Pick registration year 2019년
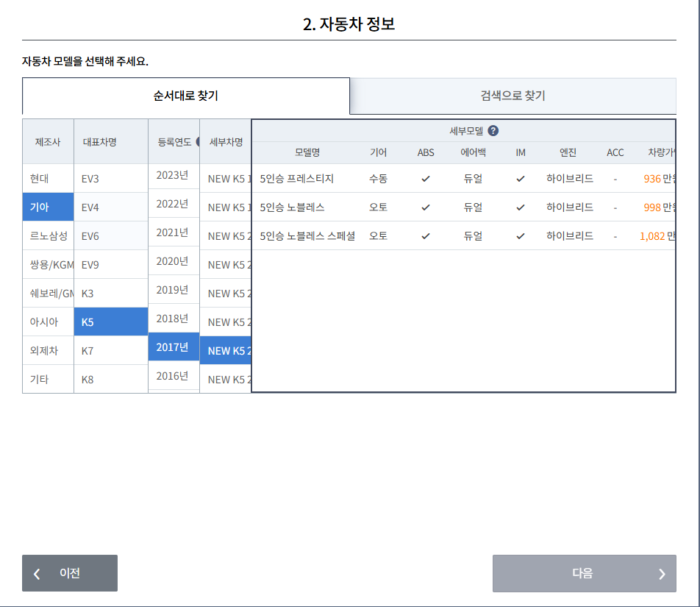Image resolution: width=700 pixels, height=607 pixels. pos(174,289)
